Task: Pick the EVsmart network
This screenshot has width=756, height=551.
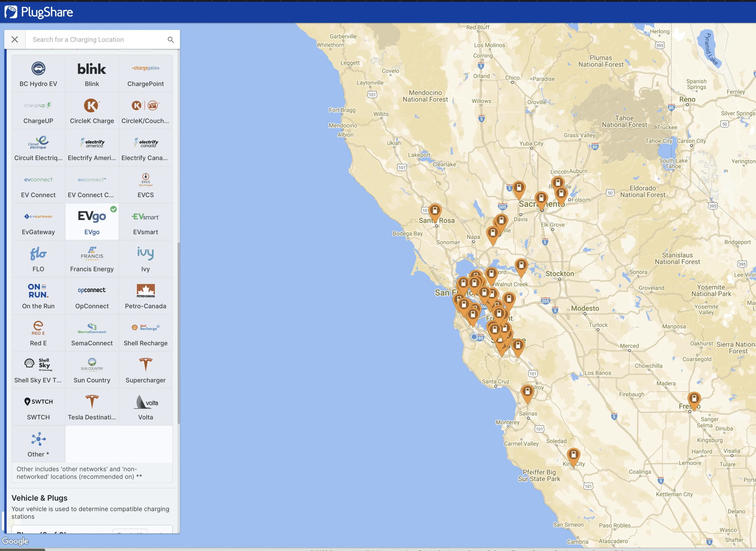Action: point(145,222)
